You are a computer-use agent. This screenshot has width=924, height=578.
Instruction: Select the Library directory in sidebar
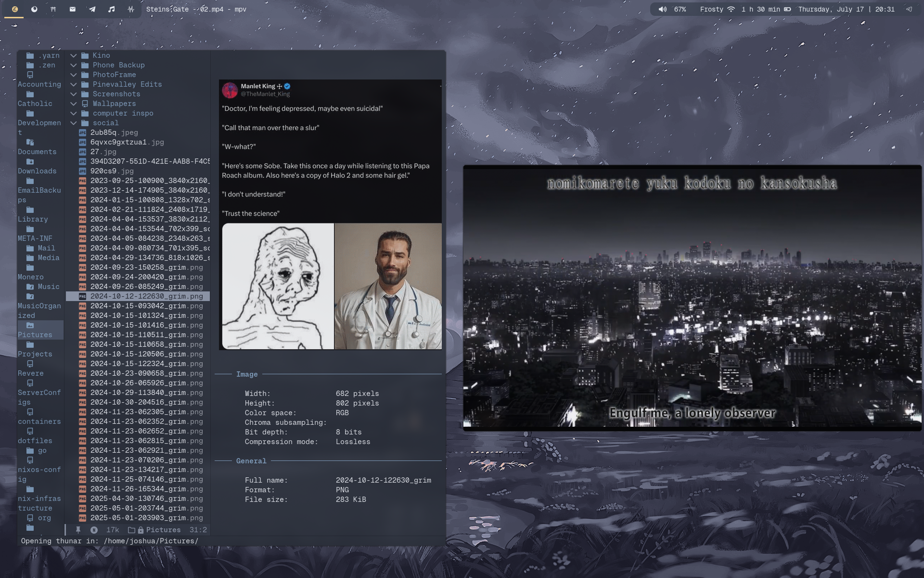[33, 219]
